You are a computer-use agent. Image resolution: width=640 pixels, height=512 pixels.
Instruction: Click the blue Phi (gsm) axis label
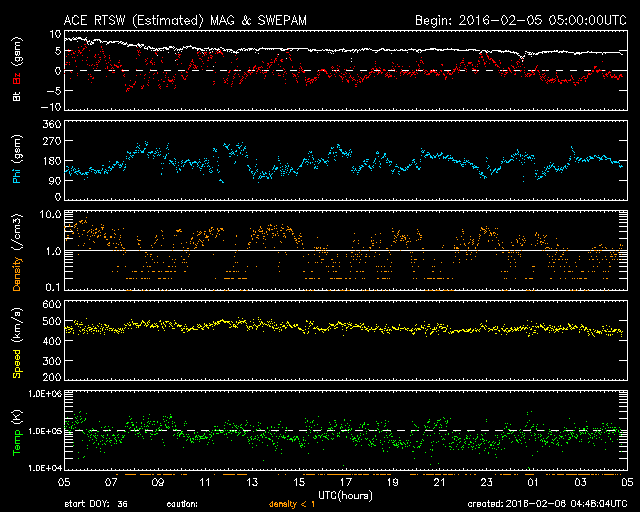coord(18,162)
